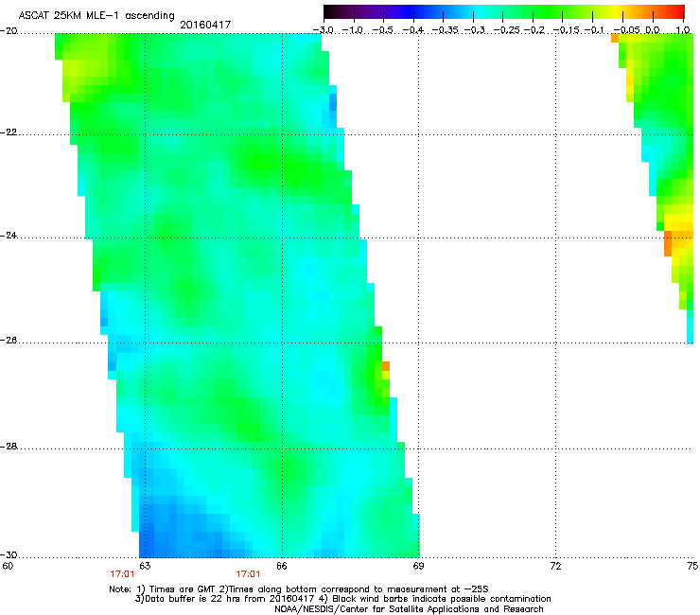This screenshot has height=615, width=700.
Task: Click the latitude label -28
Action: pos(9,447)
